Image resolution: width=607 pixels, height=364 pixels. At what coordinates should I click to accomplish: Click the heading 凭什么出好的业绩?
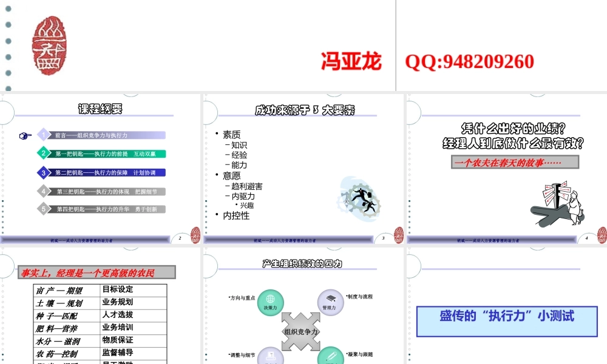pyautogui.click(x=513, y=128)
